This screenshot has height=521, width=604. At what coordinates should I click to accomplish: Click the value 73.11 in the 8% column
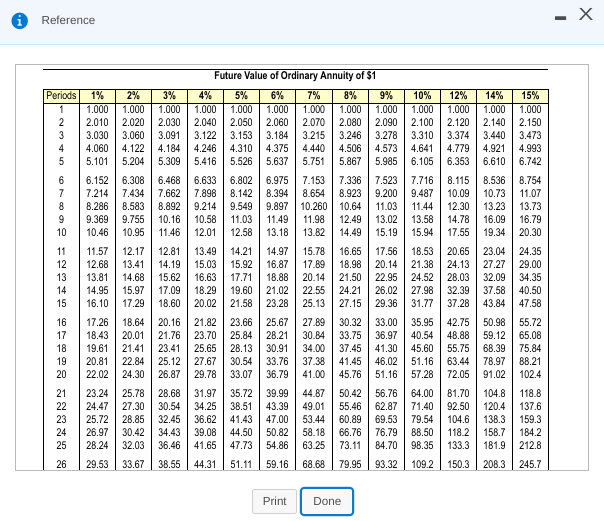coord(350,446)
